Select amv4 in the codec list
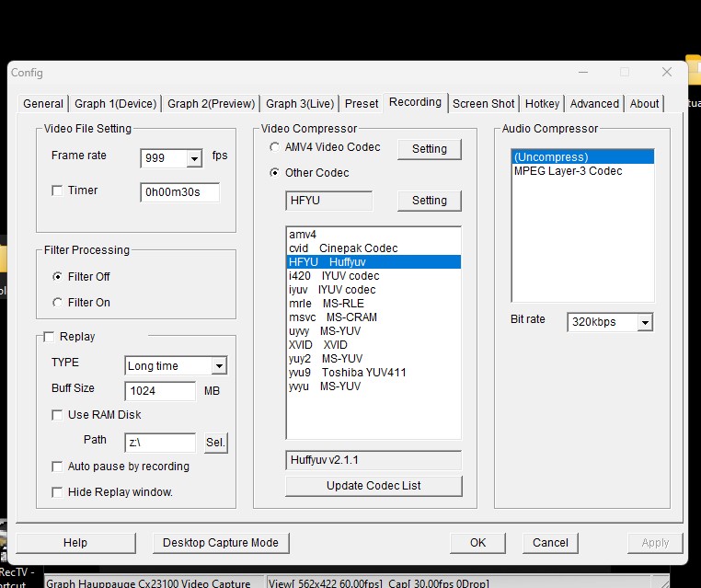Viewport: 701px width, 588px height. click(x=373, y=235)
